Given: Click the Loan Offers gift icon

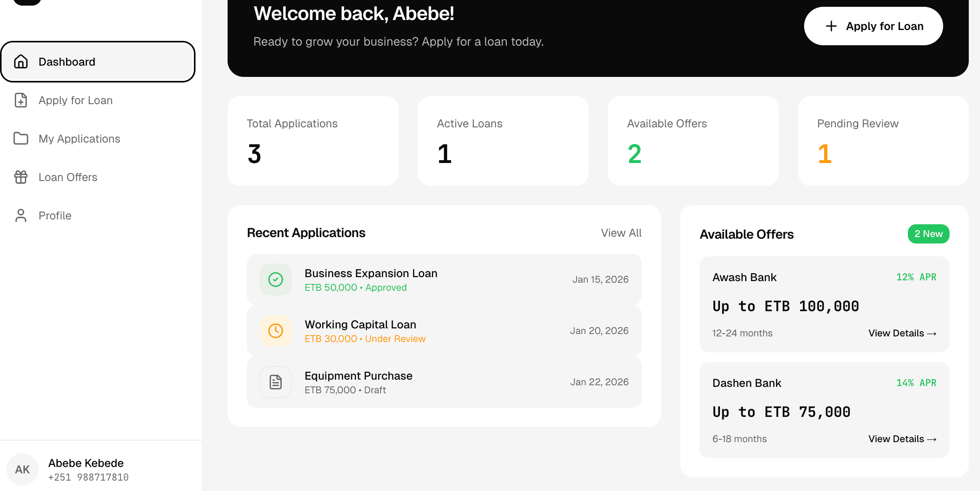Looking at the screenshot, I should (21, 177).
